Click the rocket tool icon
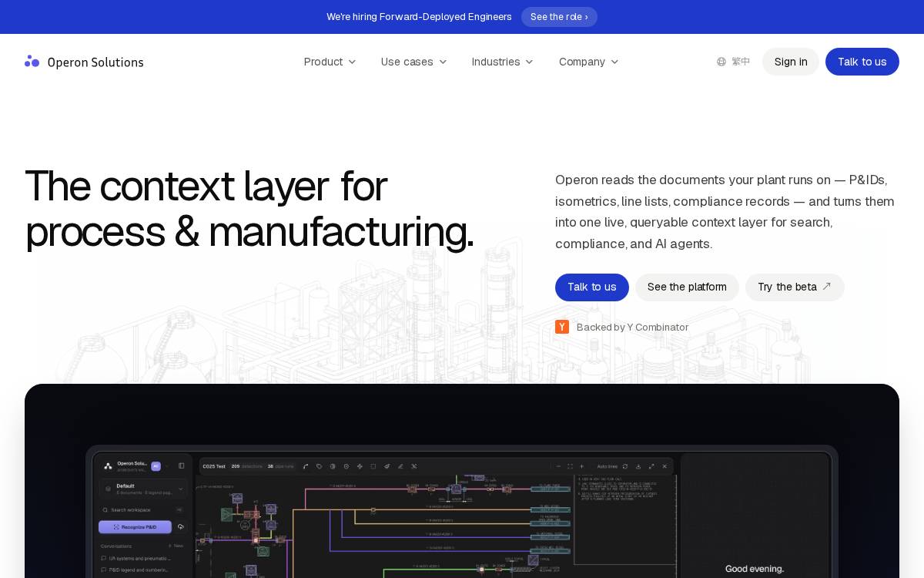 click(x=387, y=466)
